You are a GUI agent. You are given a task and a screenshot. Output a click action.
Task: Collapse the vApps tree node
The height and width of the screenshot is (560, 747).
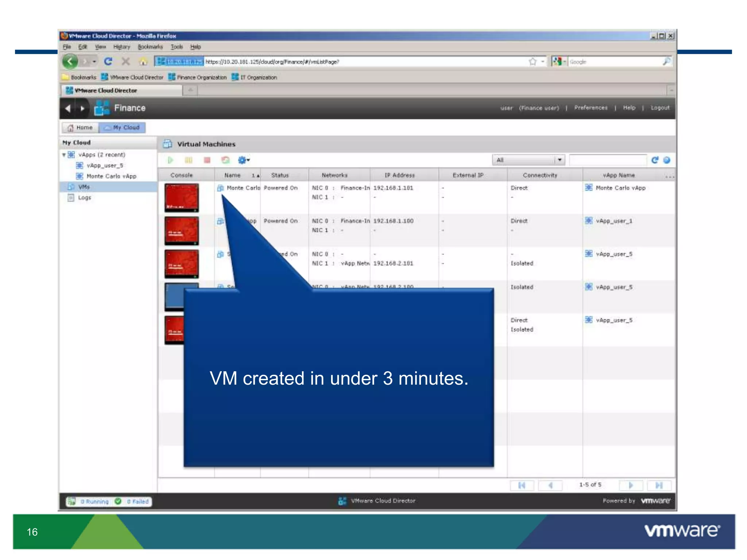click(x=64, y=155)
